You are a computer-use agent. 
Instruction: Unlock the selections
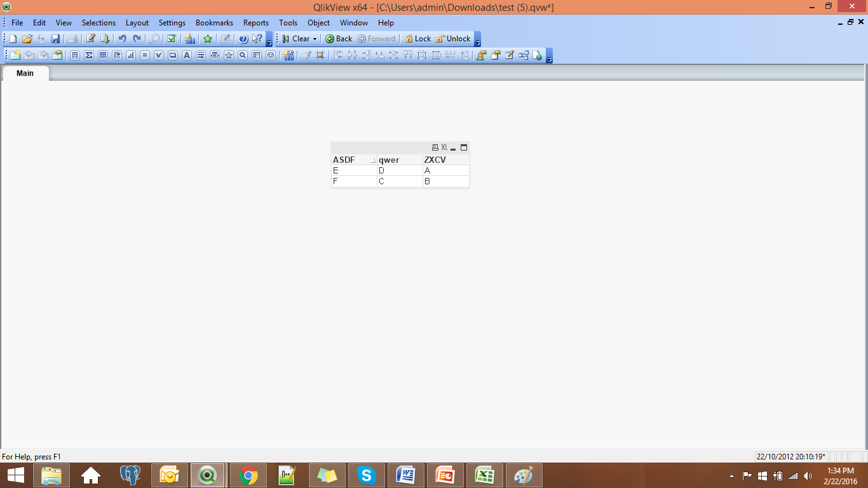coord(453,39)
